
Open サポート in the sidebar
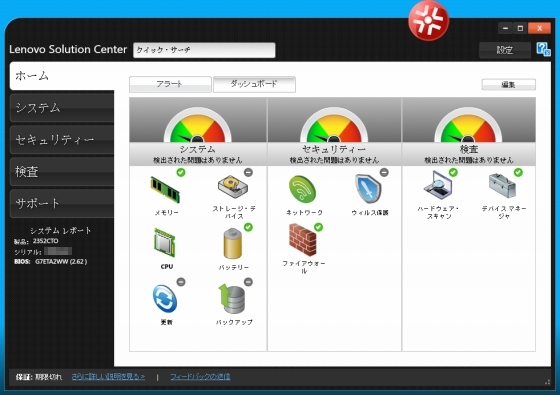[x=62, y=204]
